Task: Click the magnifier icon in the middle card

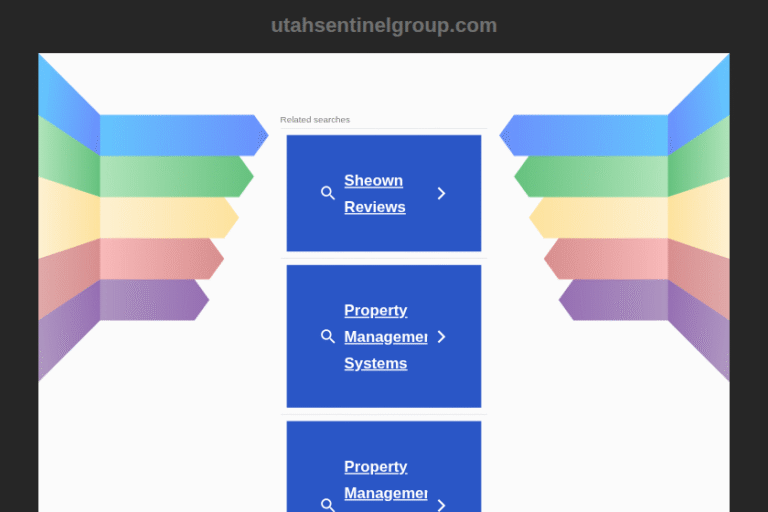Action: pos(327,337)
